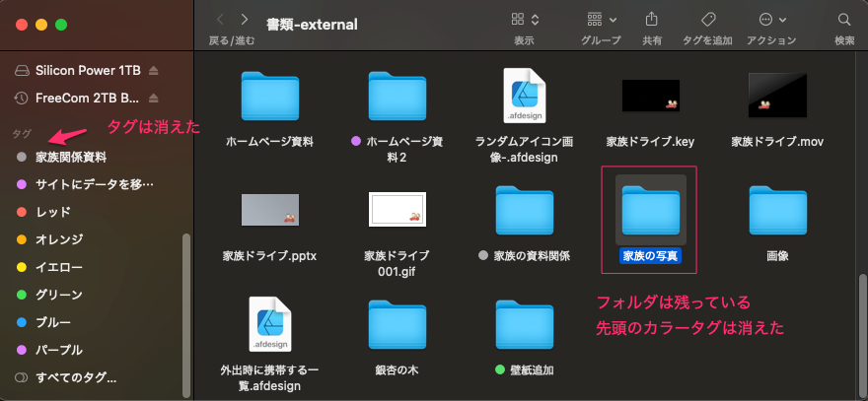
Task: Click the Add Tag toolbar icon
Action: (708, 20)
